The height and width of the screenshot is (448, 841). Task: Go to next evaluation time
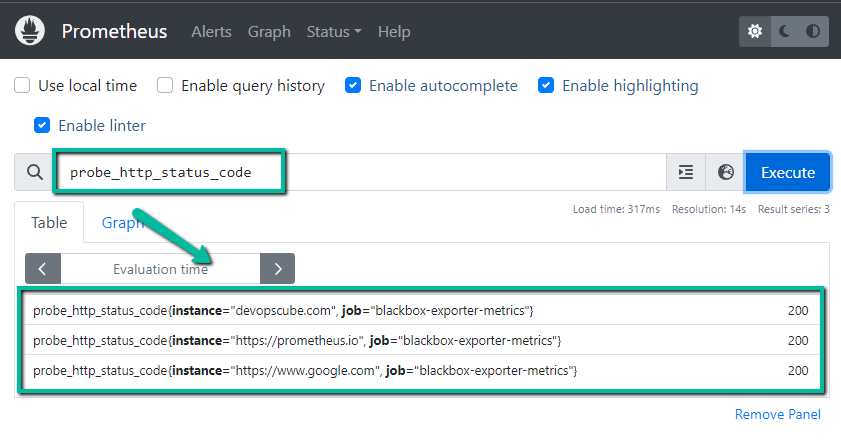click(x=277, y=268)
